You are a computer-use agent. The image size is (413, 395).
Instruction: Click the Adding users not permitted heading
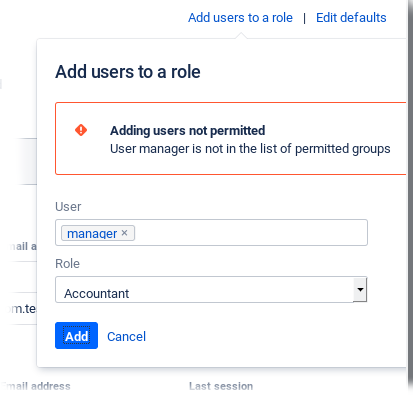point(188,130)
